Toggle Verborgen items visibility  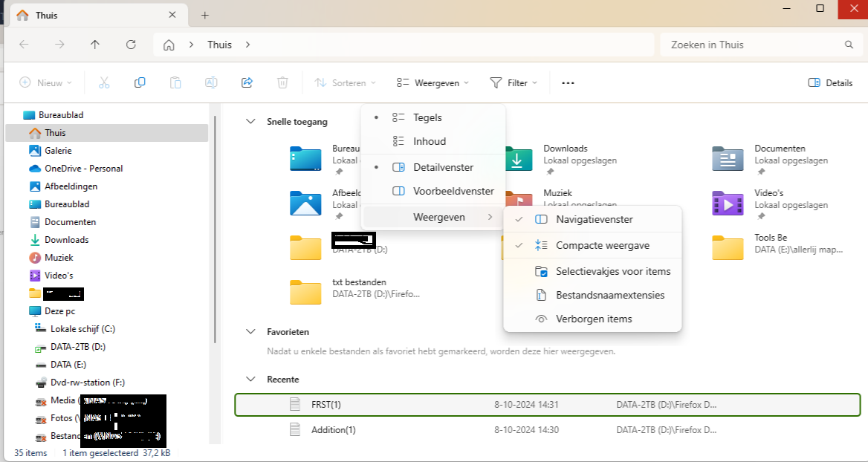593,319
